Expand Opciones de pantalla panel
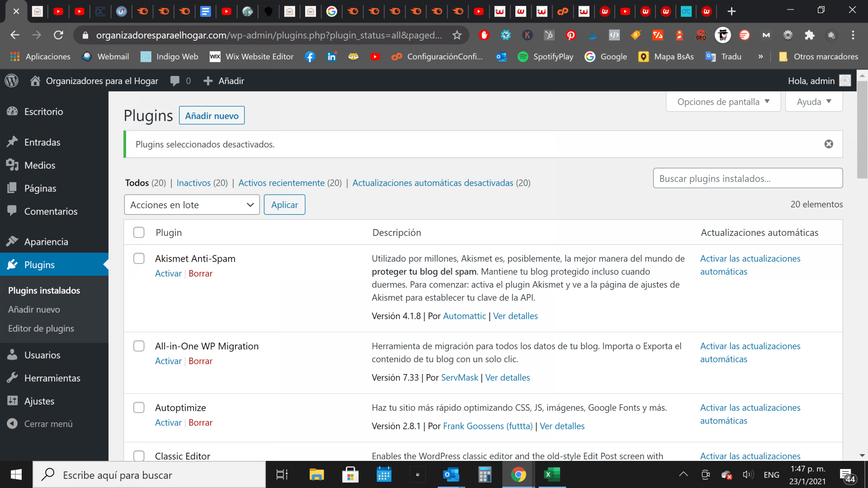868x488 pixels. point(723,102)
